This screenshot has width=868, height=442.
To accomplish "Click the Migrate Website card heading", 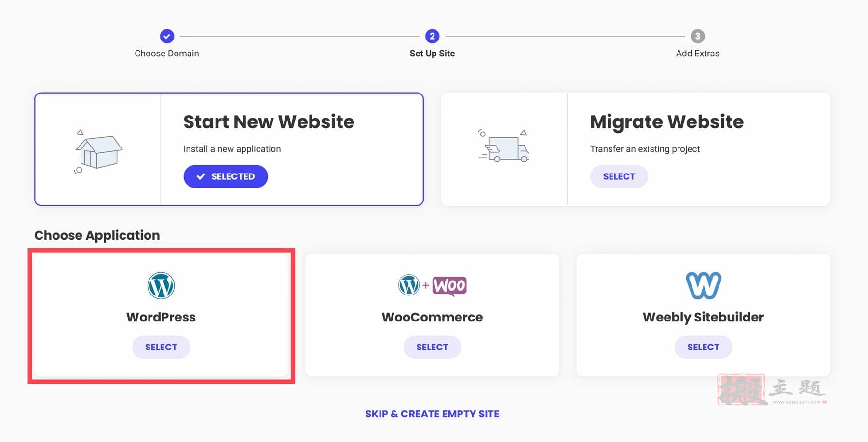I will tap(667, 122).
